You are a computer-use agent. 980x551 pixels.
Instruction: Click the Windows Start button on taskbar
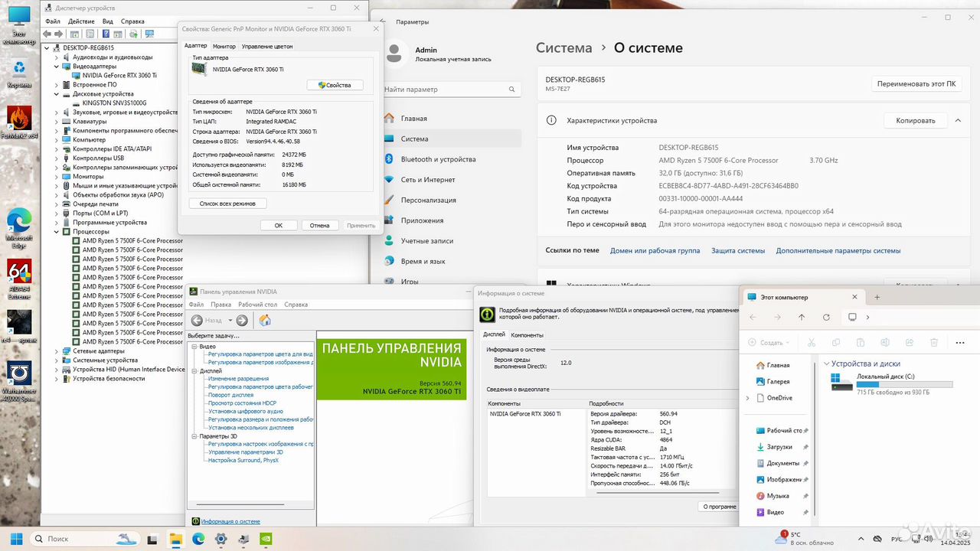[x=15, y=539]
